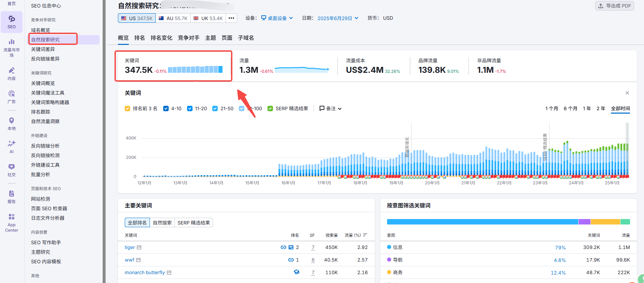Uncheck the 排名前 3 名 checkbox
The width and height of the screenshot is (644, 283).
pos(127,109)
